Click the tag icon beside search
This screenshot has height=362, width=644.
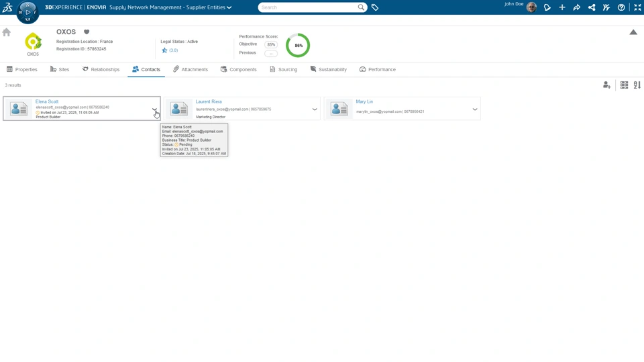(375, 7)
